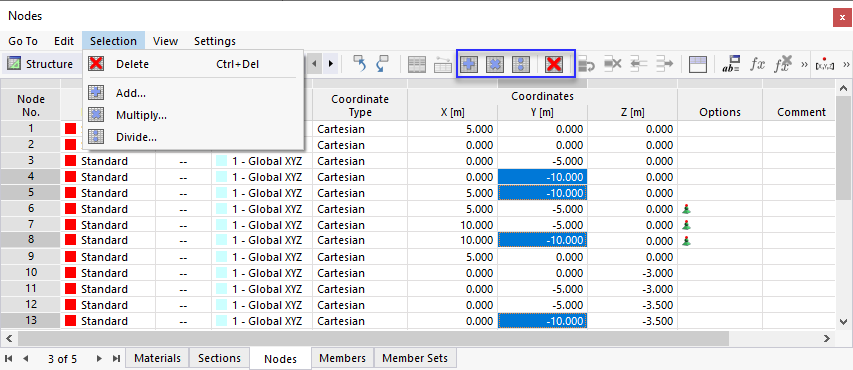This screenshot has height=370, width=853.
Task: Open the View menu
Action: [x=165, y=41]
